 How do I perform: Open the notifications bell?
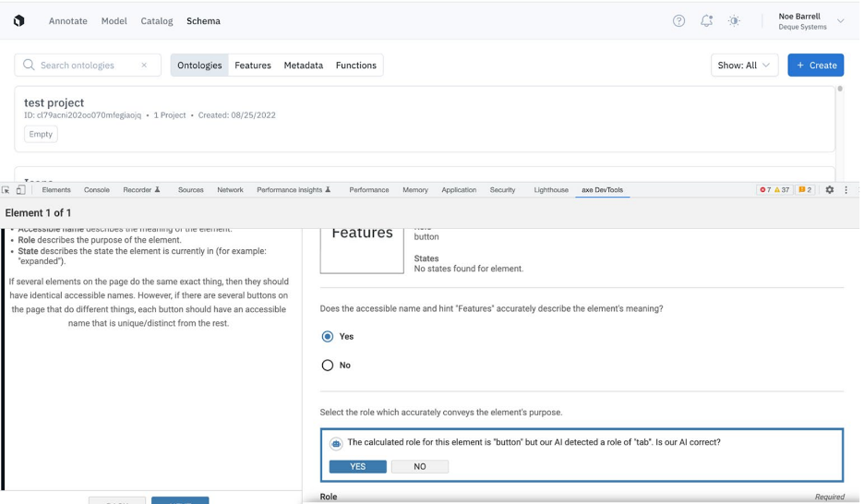coord(706,20)
